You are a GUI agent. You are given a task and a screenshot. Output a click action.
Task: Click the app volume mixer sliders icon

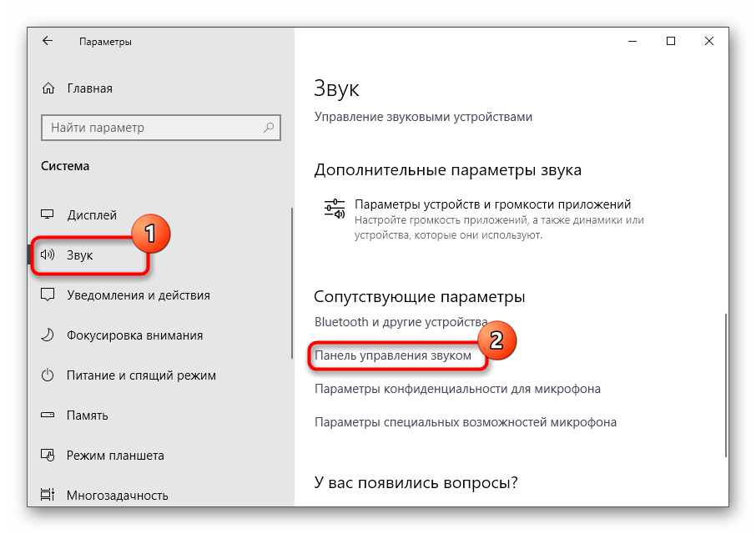(335, 209)
